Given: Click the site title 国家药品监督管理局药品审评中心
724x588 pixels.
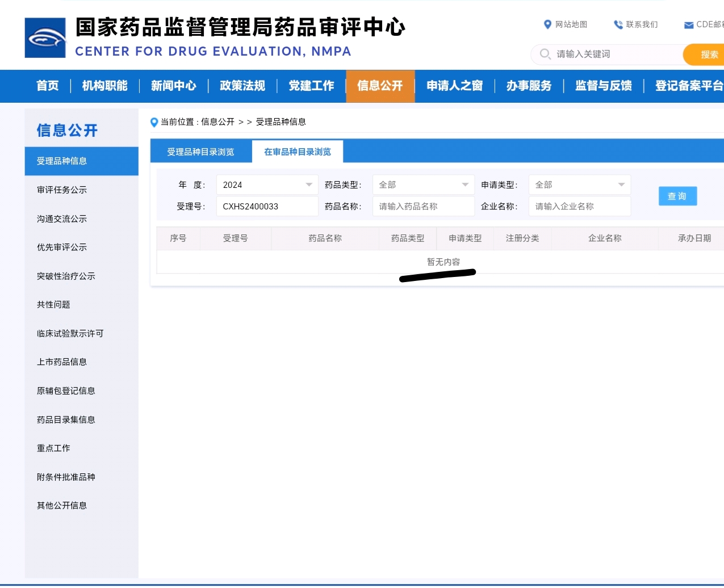Looking at the screenshot, I should coord(240,27).
